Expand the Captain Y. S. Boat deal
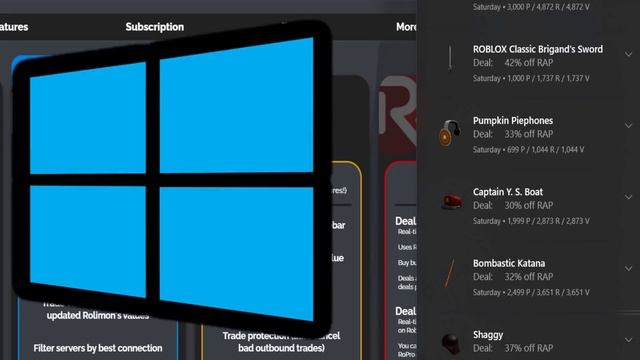This screenshot has height=360, width=640. coord(628,197)
